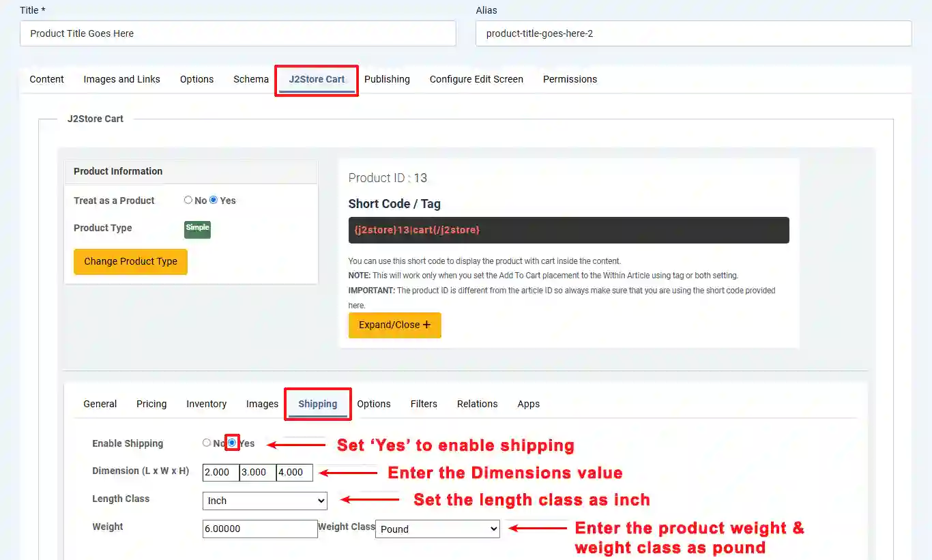Open the Schema tab
The image size is (932, 560).
point(251,79)
